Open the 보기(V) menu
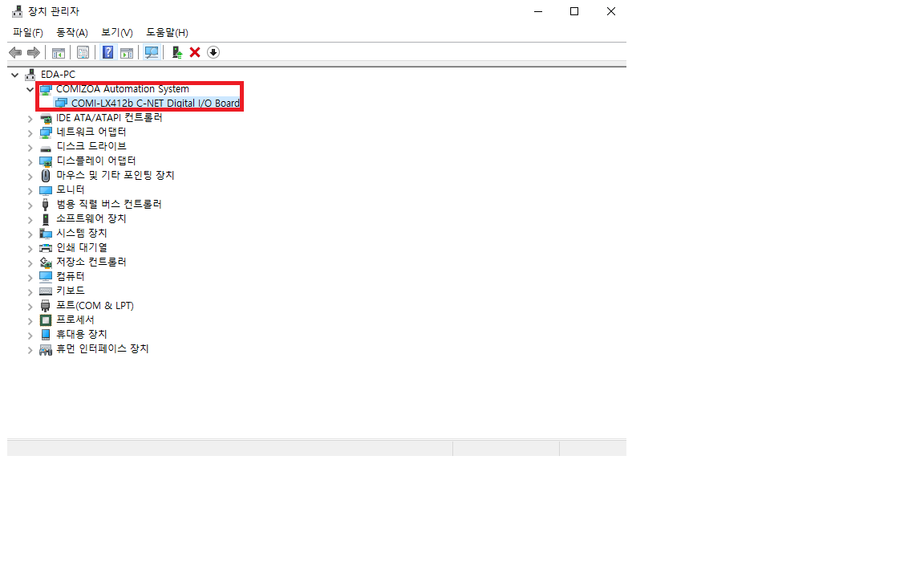Viewport: 924px width, 578px height. 117,32
